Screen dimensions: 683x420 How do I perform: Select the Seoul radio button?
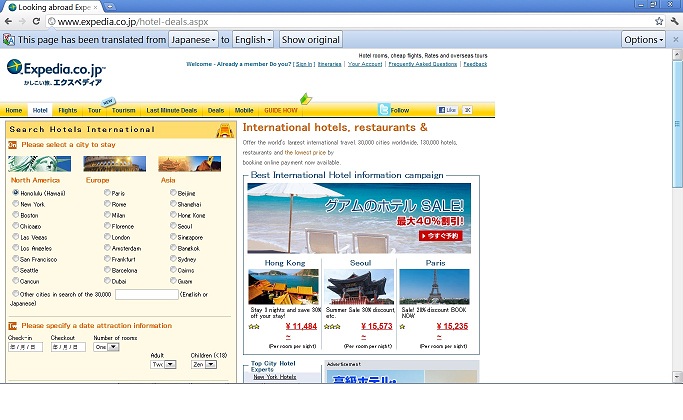(173, 225)
